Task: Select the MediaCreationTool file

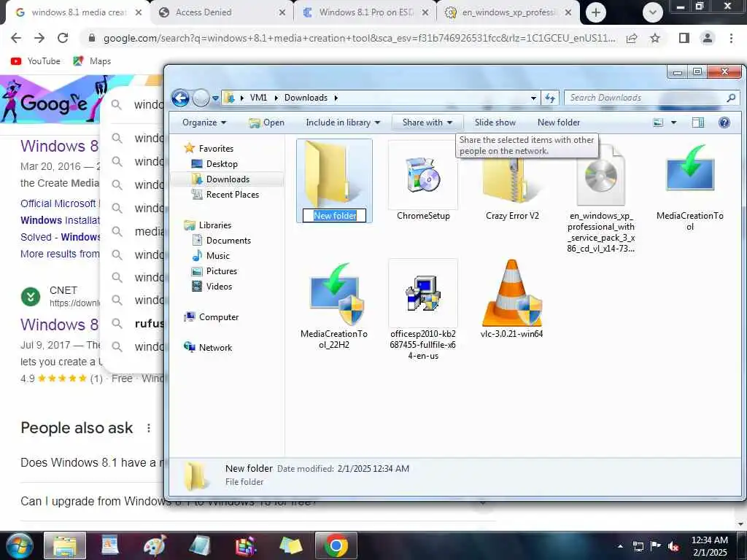Action: [690, 187]
